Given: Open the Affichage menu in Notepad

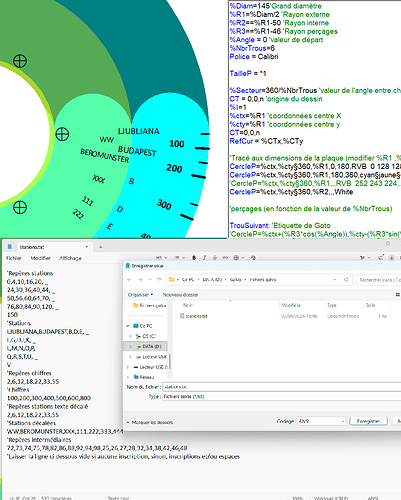Looking at the screenshot, I should coord(70,258).
